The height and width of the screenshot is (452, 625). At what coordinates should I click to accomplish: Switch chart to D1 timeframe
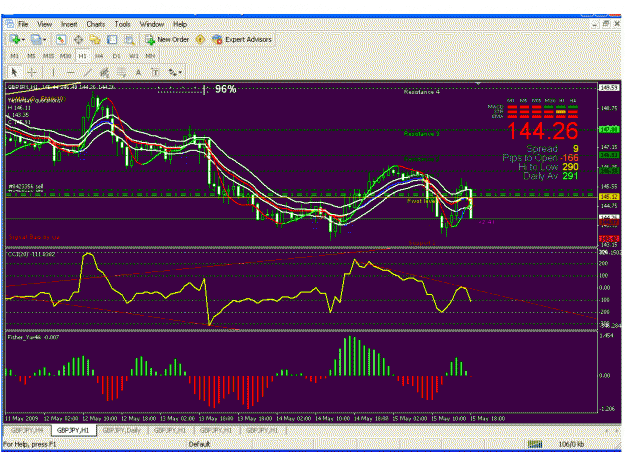(116, 56)
